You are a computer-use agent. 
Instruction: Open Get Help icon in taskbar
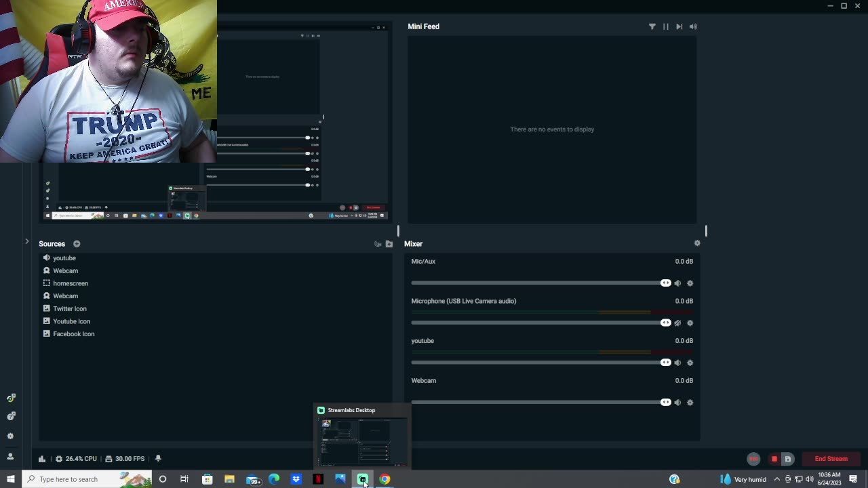674,479
